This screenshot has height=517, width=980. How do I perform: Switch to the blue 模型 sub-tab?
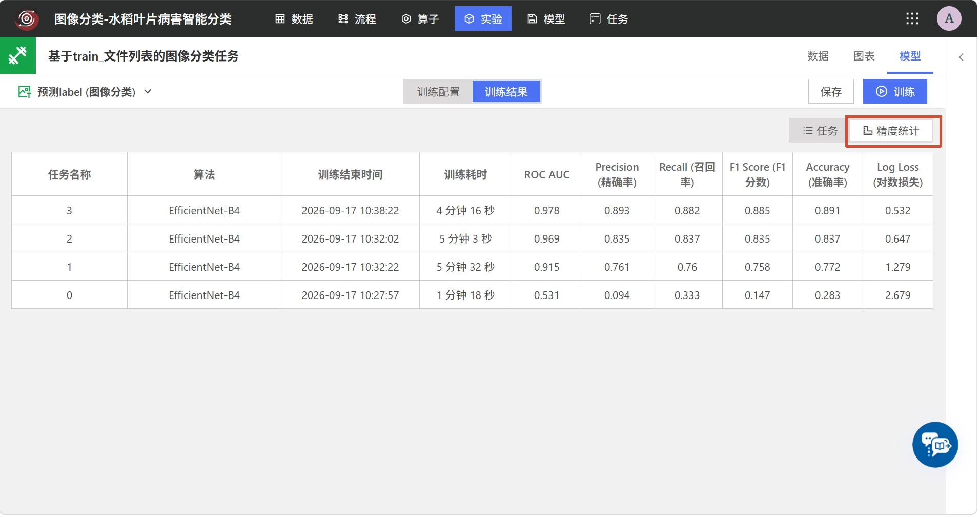tap(910, 56)
